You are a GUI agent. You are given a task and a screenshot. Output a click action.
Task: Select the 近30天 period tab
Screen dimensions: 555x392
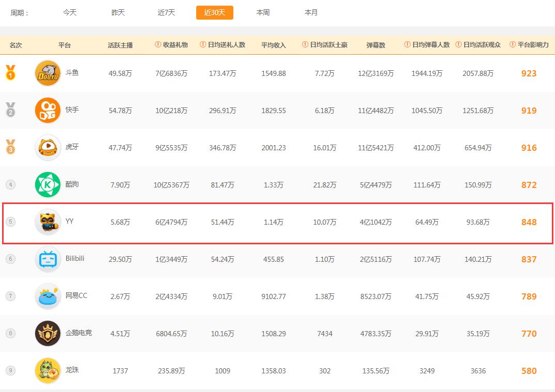pos(214,13)
